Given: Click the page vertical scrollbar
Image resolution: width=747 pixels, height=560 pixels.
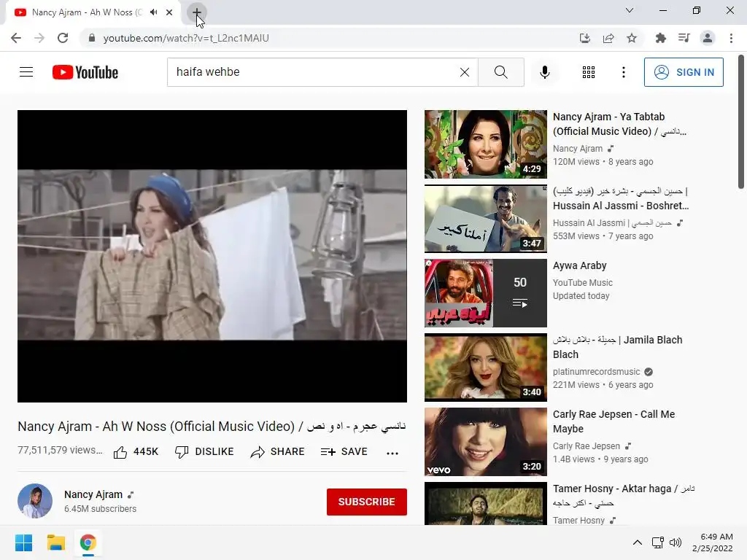Looking at the screenshot, I should coord(741,122).
